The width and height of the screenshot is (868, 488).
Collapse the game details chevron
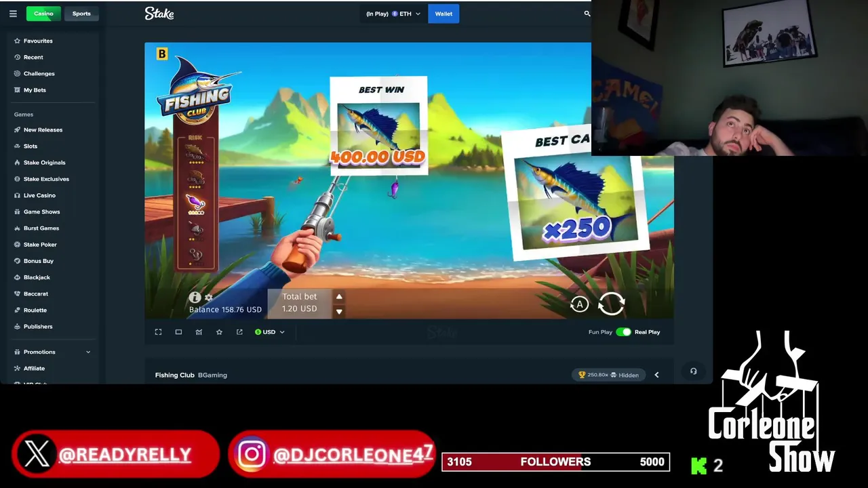coord(656,375)
